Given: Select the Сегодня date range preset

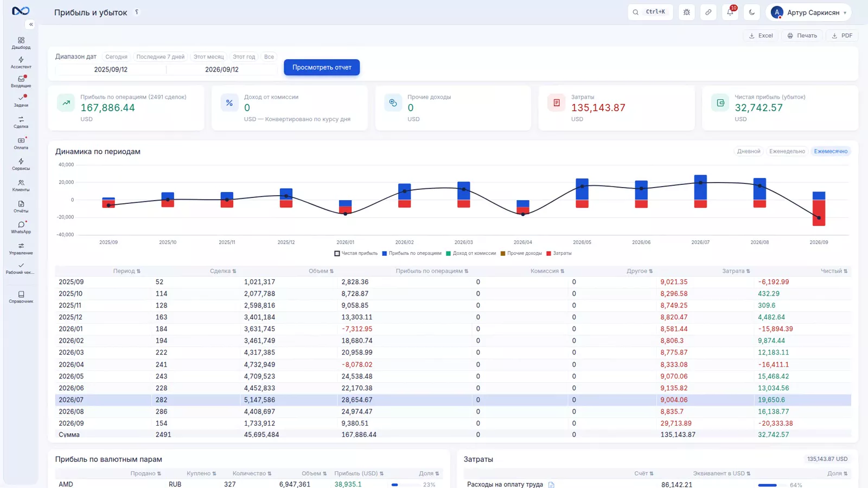Looking at the screenshot, I should click(x=116, y=56).
